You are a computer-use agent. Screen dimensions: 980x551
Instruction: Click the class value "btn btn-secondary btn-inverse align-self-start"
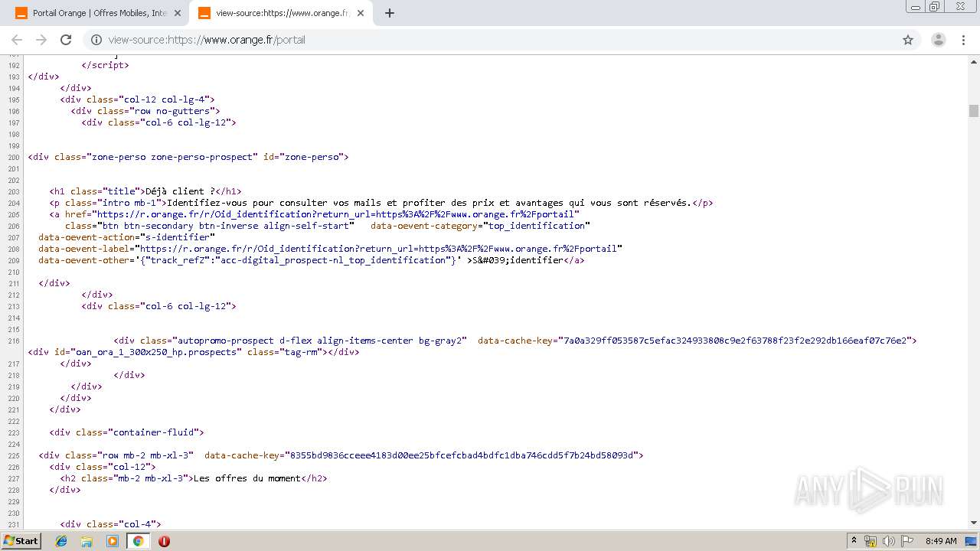(x=226, y=226)
